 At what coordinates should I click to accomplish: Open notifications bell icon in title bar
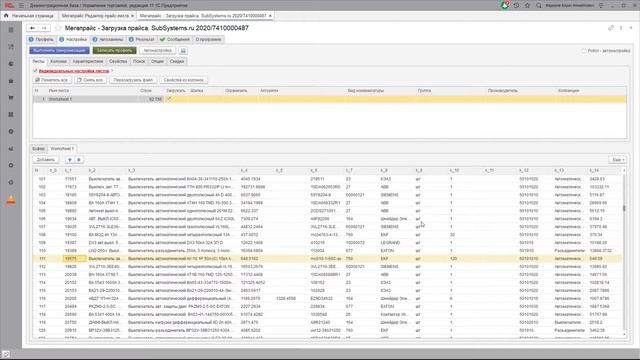pos(505,5)
